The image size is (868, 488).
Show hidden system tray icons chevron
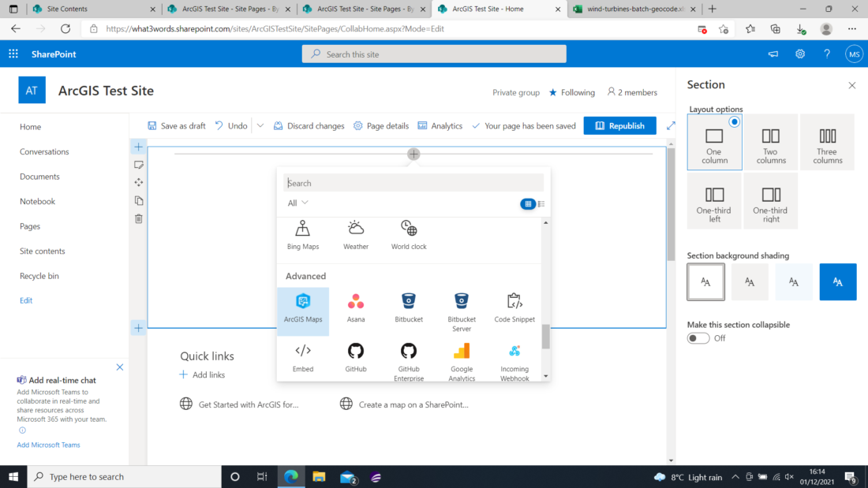point(735,476)
